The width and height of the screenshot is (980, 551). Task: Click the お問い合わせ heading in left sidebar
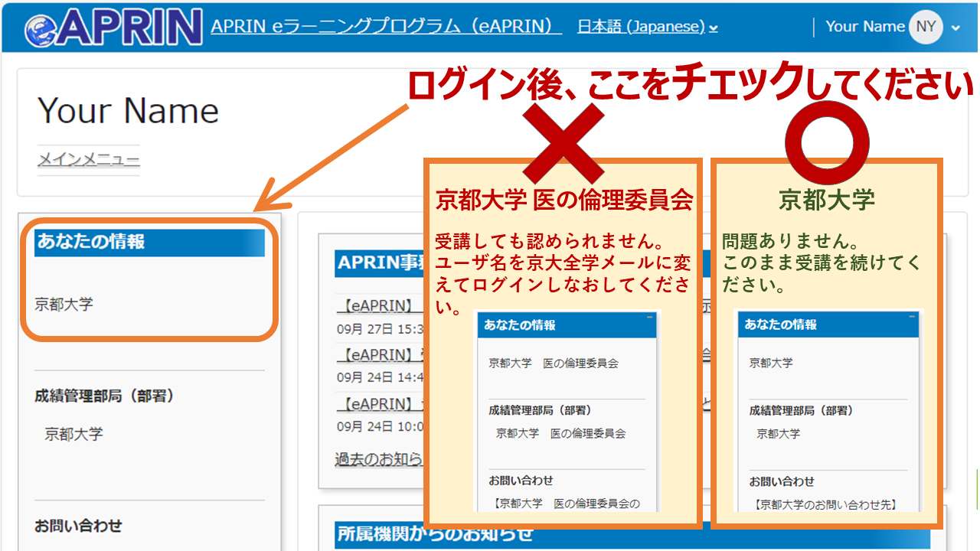click(x=78, y=526)
